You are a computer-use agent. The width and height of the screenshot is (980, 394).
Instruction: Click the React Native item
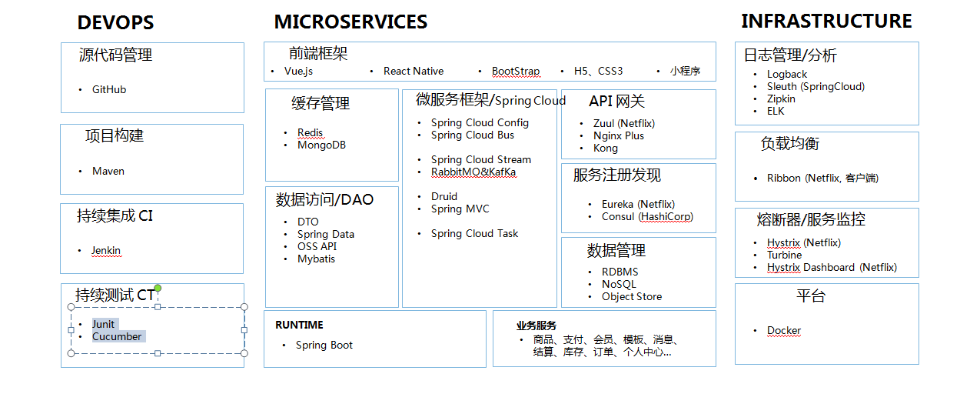coord(414,71)
